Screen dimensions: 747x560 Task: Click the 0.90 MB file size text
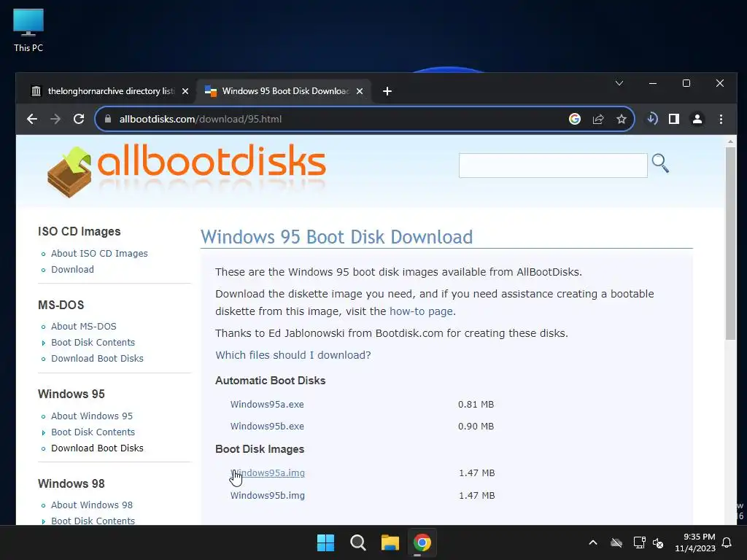pyautogui.click(x=476, y=426)
